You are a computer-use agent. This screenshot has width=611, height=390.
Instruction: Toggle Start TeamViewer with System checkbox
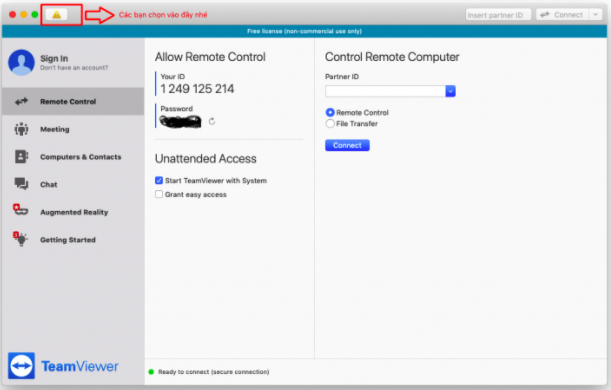coord(159,180)
